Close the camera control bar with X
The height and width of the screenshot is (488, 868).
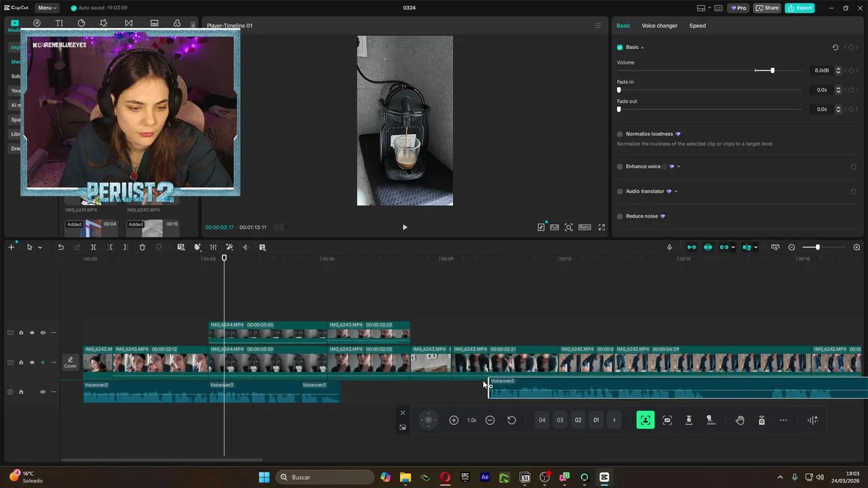point(402,413)
